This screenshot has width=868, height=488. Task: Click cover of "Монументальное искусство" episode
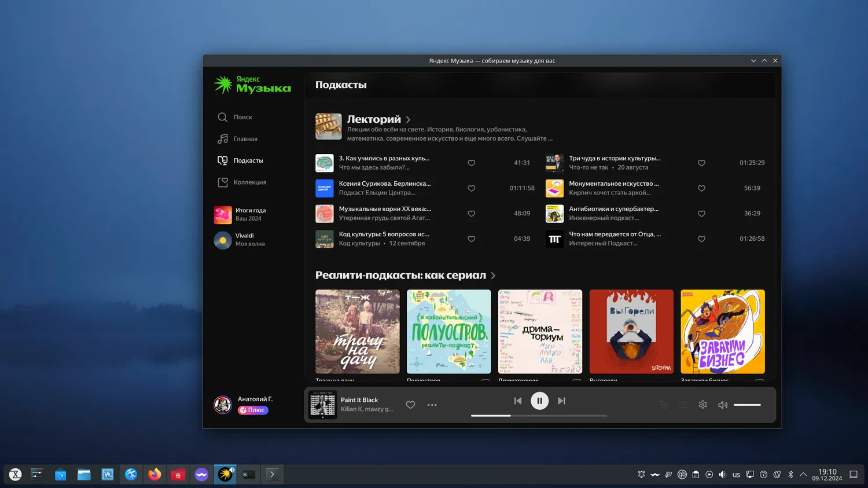point(555,188)
